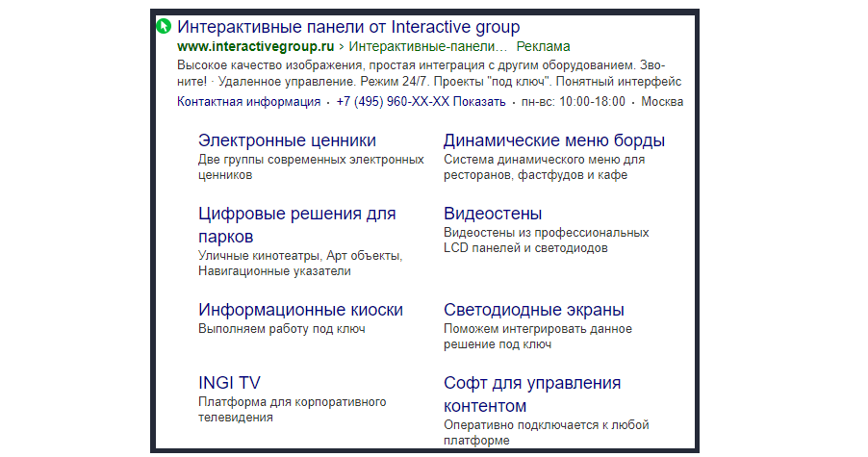Open the "INGI TV" sitelink
The image size is (868, 457).
229,383
